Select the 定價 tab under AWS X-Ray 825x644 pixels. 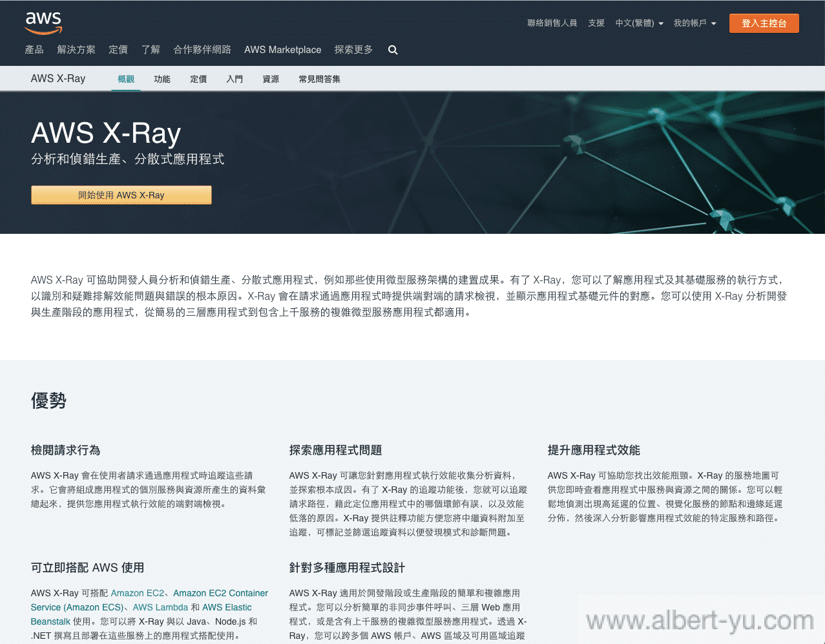point(198,79)
